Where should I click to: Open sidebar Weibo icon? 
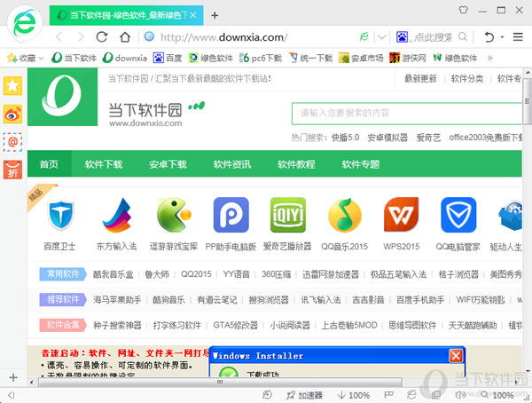point(13,114)
